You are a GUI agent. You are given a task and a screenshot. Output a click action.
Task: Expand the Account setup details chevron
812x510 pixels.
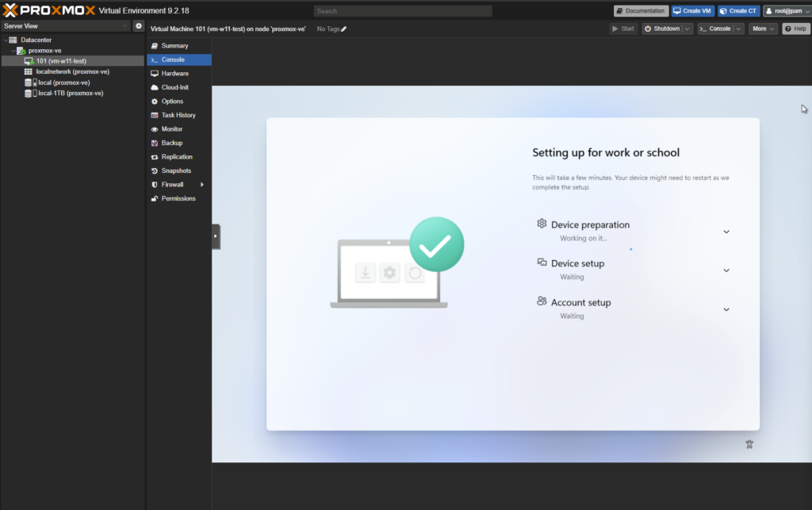tap(726, 309)
